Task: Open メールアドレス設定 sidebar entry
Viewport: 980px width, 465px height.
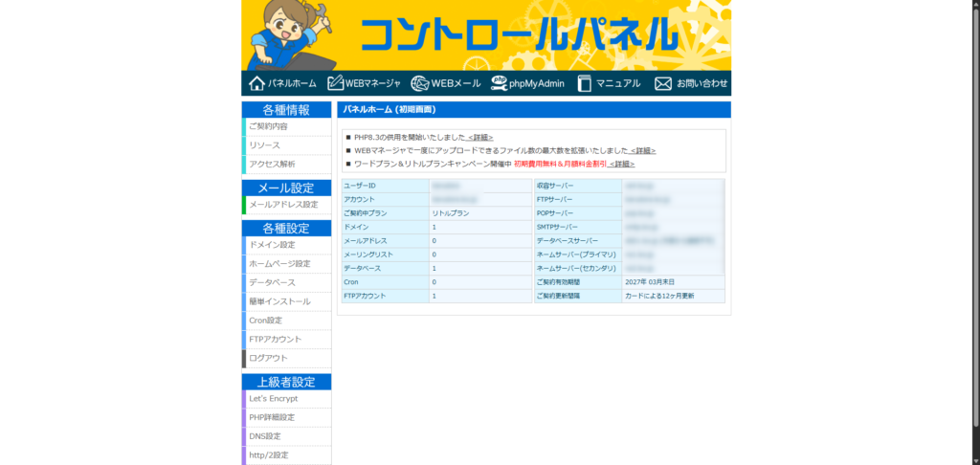Action: point(287,205)
